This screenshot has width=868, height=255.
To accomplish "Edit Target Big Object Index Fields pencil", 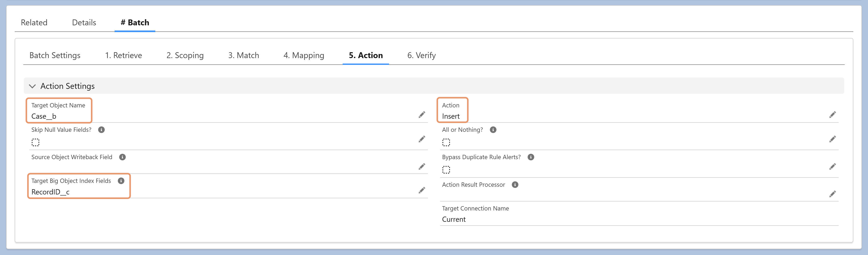I will point(422,190).
